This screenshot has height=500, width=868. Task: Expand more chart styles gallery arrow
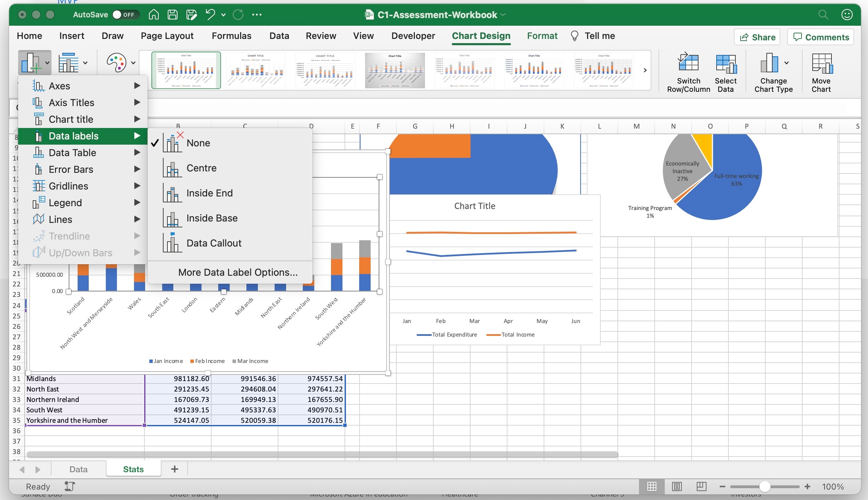(x=645, y=70)
